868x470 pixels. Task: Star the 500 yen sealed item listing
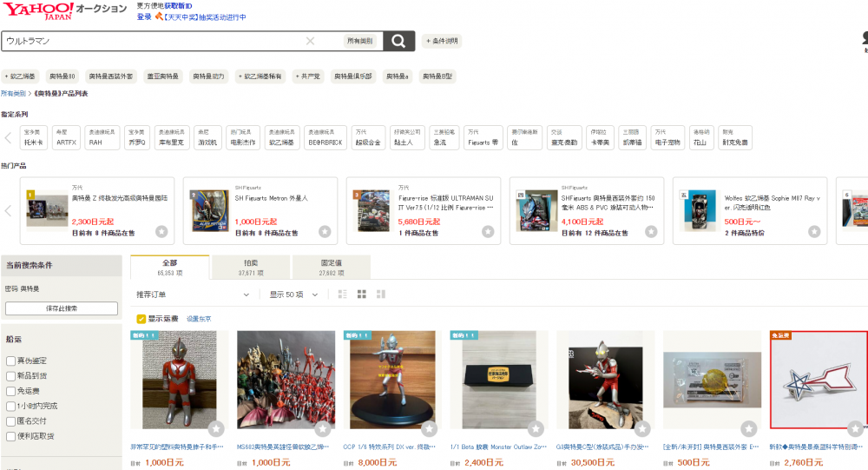coord(749,428)
